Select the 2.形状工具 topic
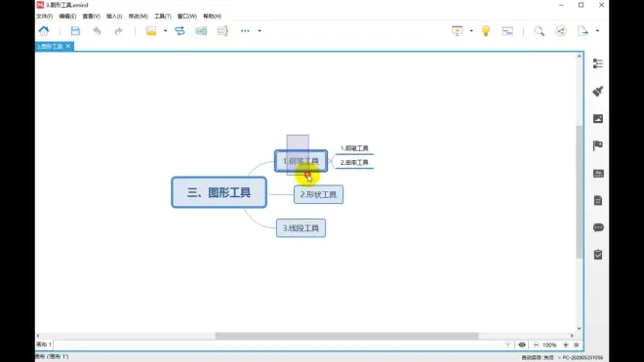Screen dimensions: 644x362 click(318, 194)
